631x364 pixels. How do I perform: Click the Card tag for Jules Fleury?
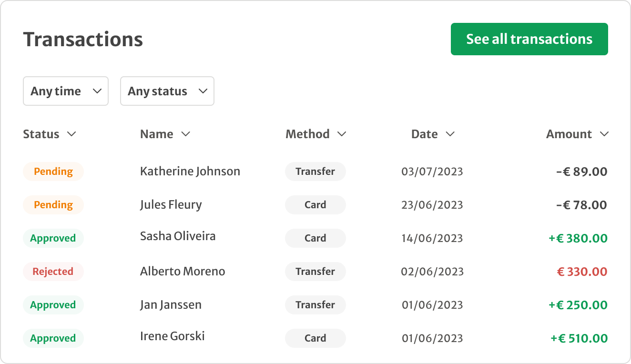[x=315, y=205]
